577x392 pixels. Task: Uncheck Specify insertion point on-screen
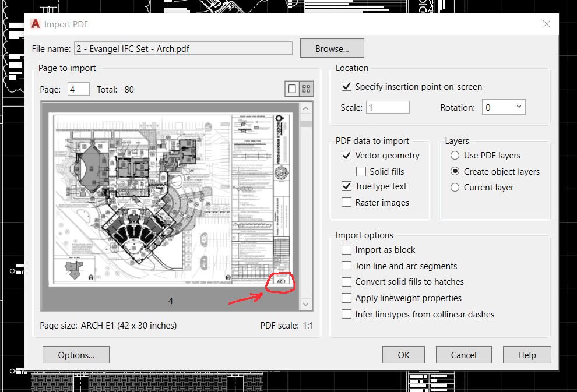346,86
